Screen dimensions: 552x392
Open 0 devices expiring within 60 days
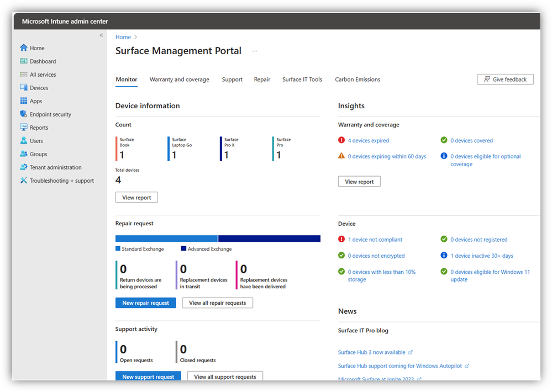(x=387, y=156)
